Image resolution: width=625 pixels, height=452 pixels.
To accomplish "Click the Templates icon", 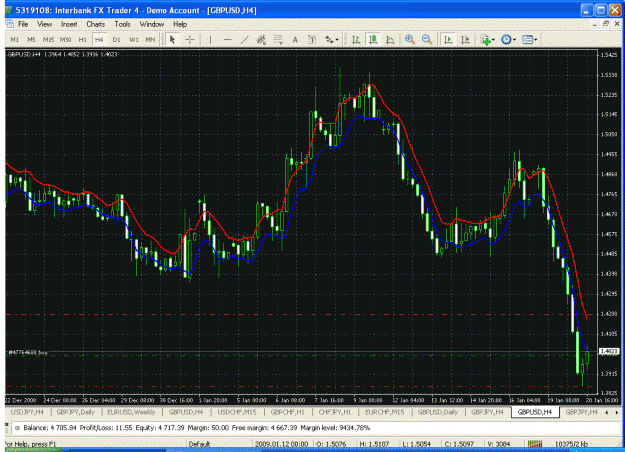I will [527, 39].
